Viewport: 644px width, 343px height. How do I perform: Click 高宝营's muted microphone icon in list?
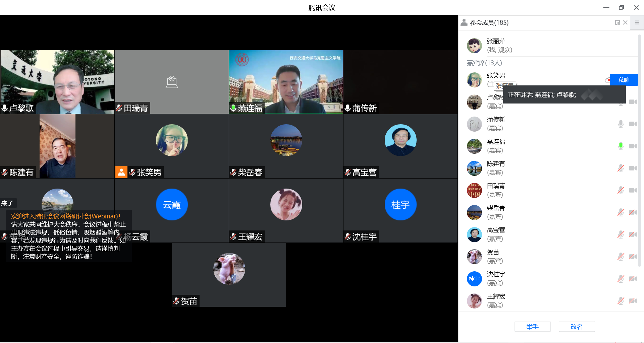coord(621,234)
